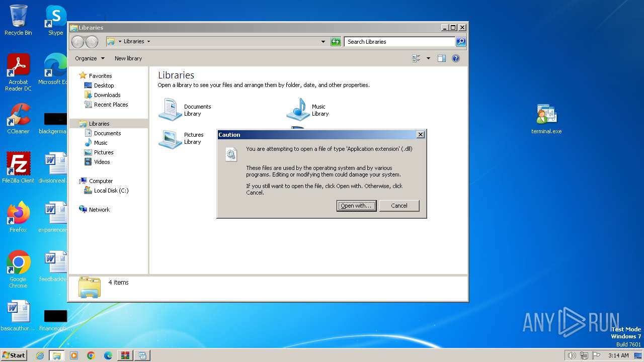The height and width of the screenshot is (362, 644).
Task: Click the Libraries breadcrumb in address bar
Action: point(134,42)
